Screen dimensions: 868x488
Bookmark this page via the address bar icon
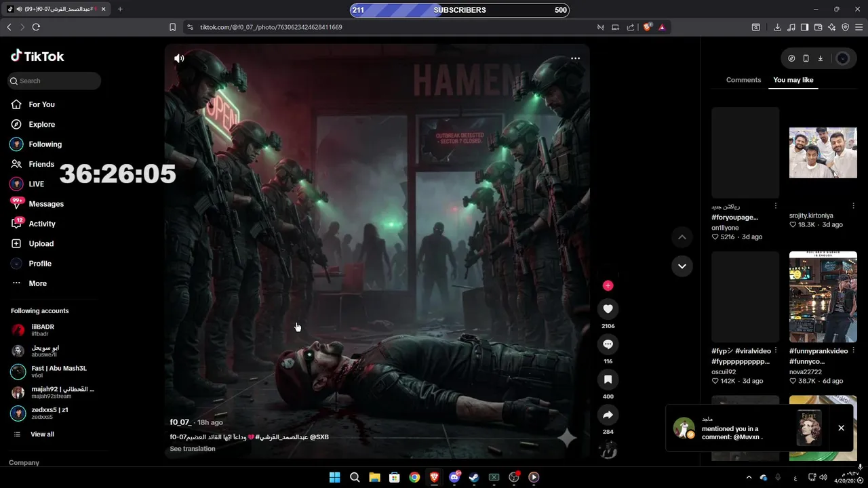172,27
